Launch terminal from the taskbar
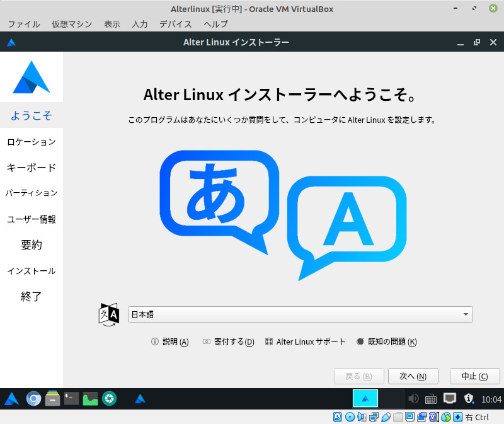 click(x=71, y=398)
